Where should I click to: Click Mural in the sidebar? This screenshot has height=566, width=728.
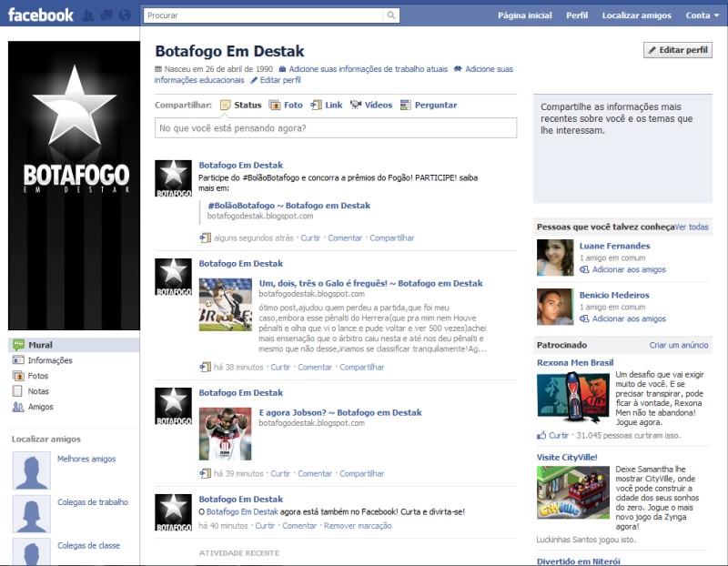(x=74, y=345)
